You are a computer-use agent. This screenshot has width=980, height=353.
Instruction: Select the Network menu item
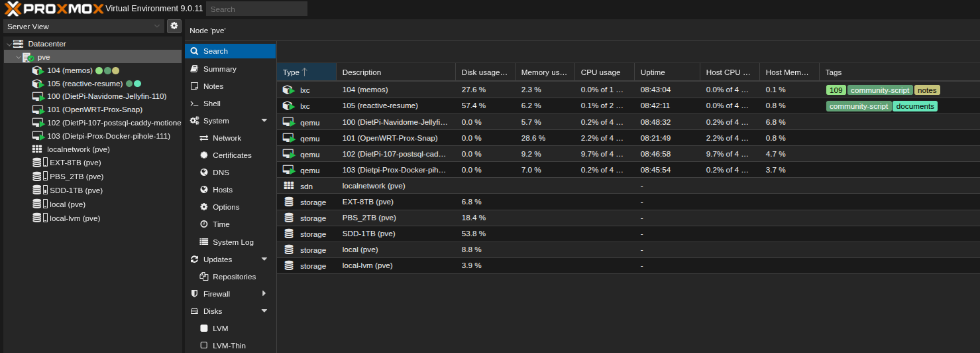pyautogui.click(x=227, y=138)
